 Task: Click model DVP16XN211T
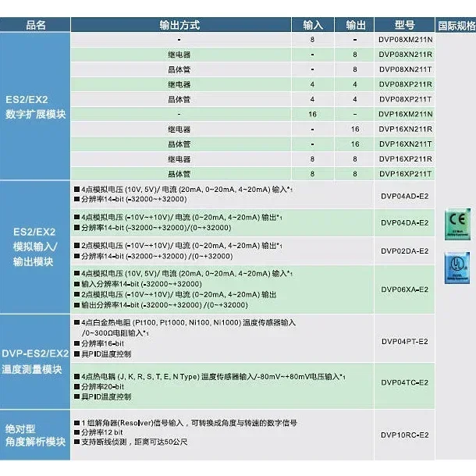pyautogui.click(x=405, y=144)
